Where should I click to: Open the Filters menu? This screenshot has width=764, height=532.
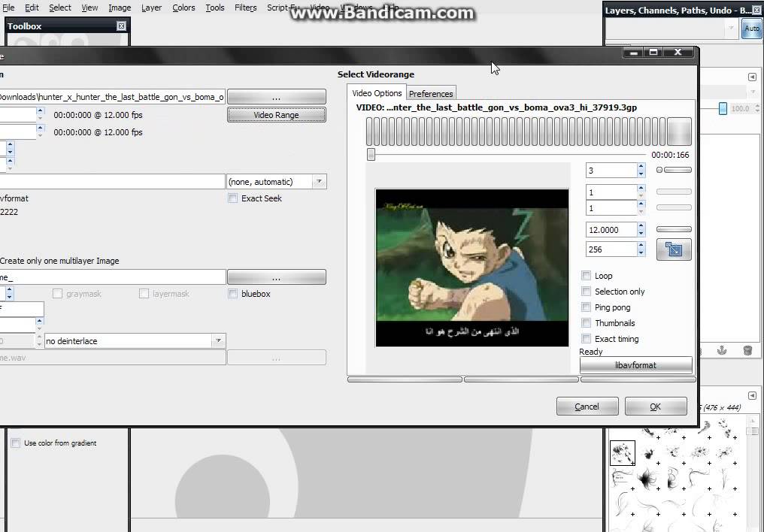(x=246, y=8)
